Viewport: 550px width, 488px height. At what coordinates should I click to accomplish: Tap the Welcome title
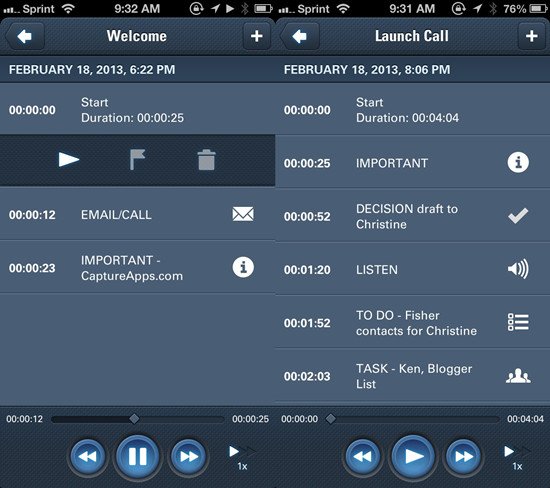pos(137,36)
